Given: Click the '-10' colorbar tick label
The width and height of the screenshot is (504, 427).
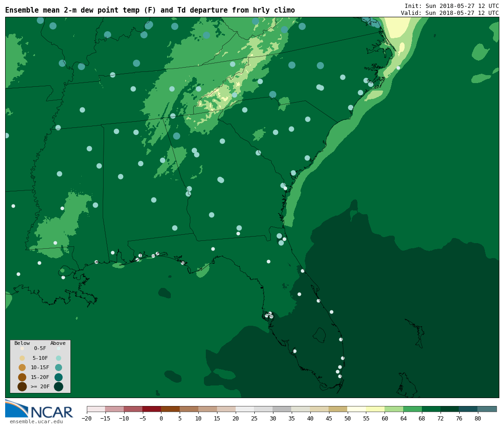Looking at the screenshot, I should (124, 418).
